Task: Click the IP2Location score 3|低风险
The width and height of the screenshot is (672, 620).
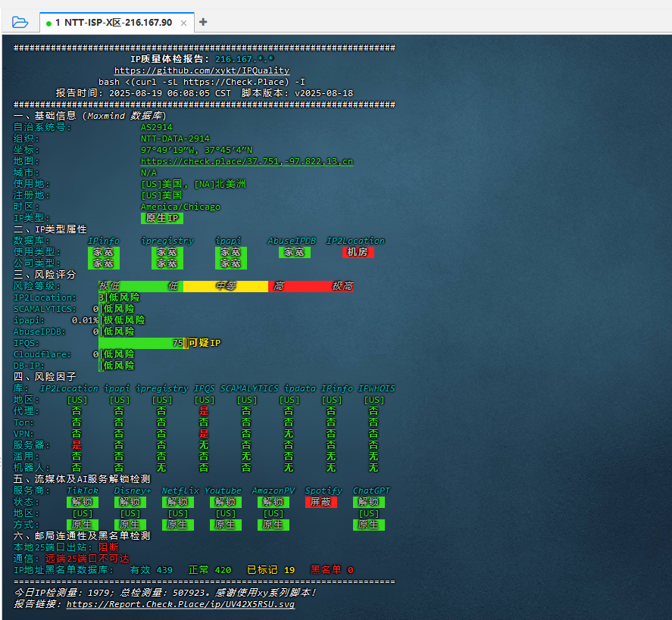Action: tap(119, 298)
